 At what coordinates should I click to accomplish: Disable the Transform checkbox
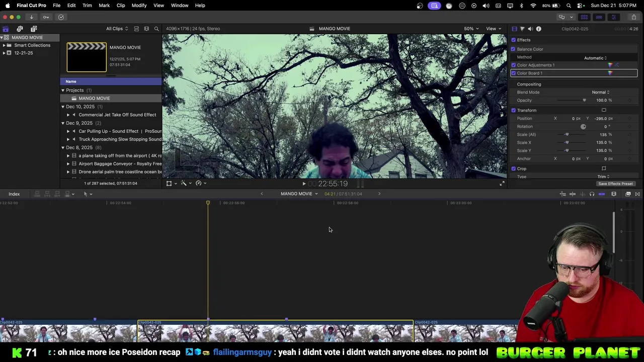click(x=513, y=110)
